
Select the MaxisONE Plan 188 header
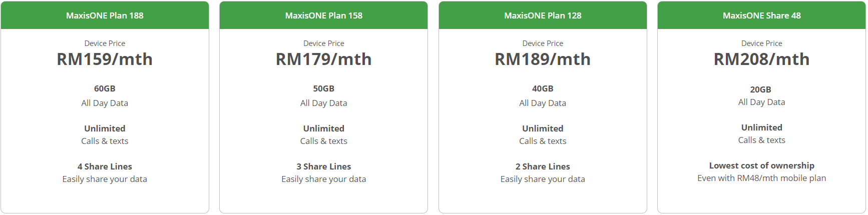(x=105, y=15)
